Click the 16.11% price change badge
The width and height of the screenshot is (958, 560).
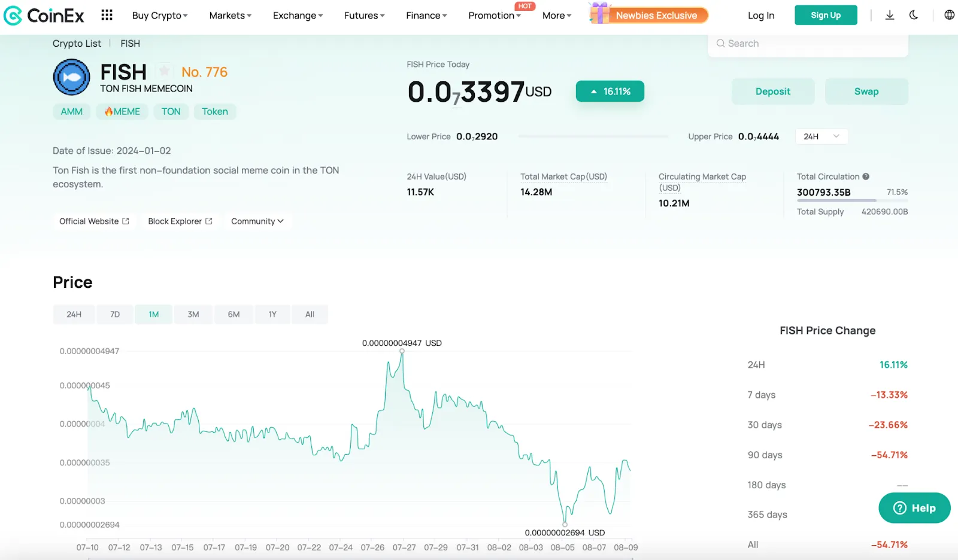610,92
